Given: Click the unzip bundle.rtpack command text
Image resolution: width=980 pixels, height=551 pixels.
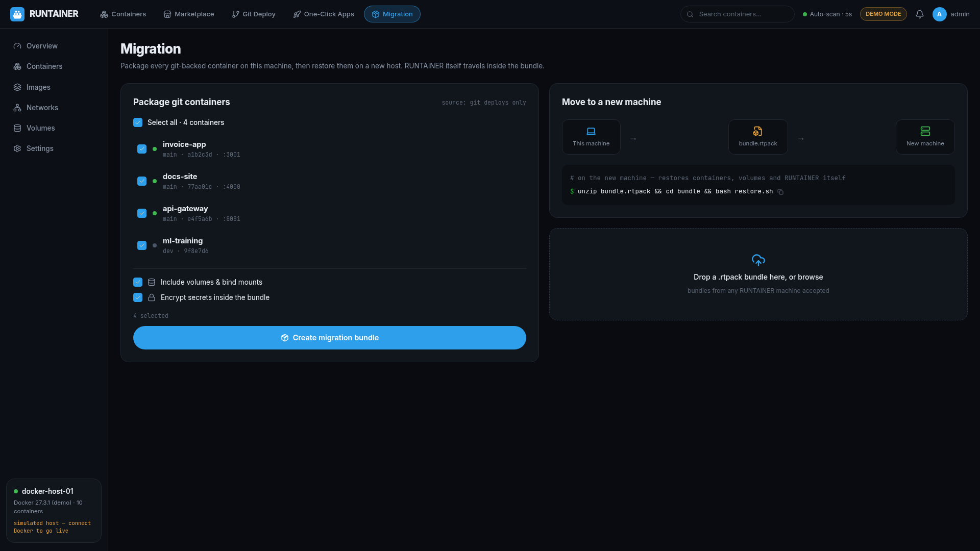Looking at the screenshot, I should [x=675, y=192].
